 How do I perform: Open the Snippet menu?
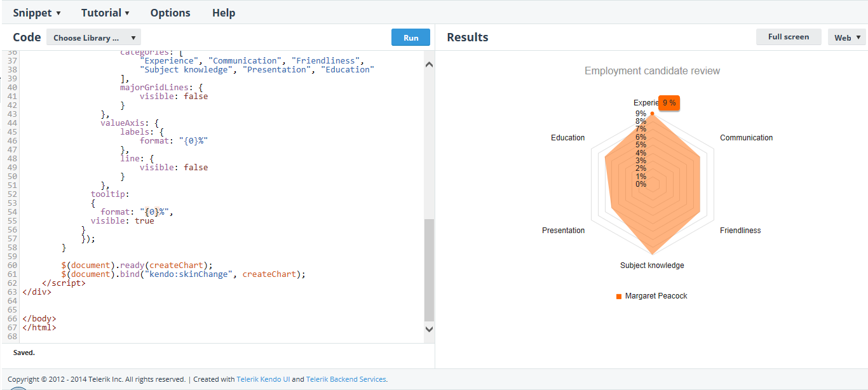coord(37,13)
